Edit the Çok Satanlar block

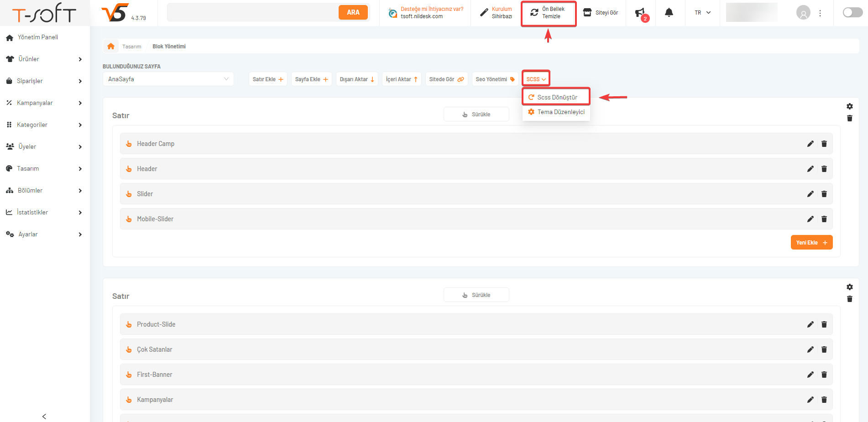pos(810,349)
